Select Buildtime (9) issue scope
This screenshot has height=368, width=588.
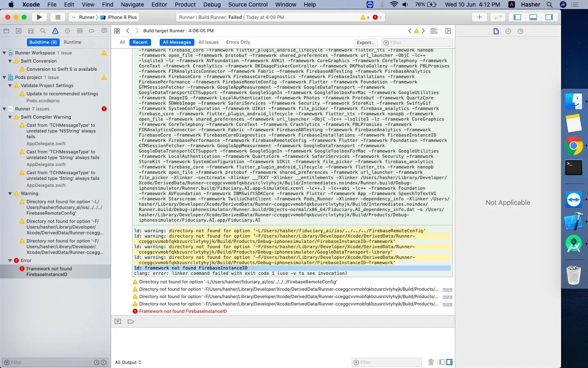coord(43,42)
